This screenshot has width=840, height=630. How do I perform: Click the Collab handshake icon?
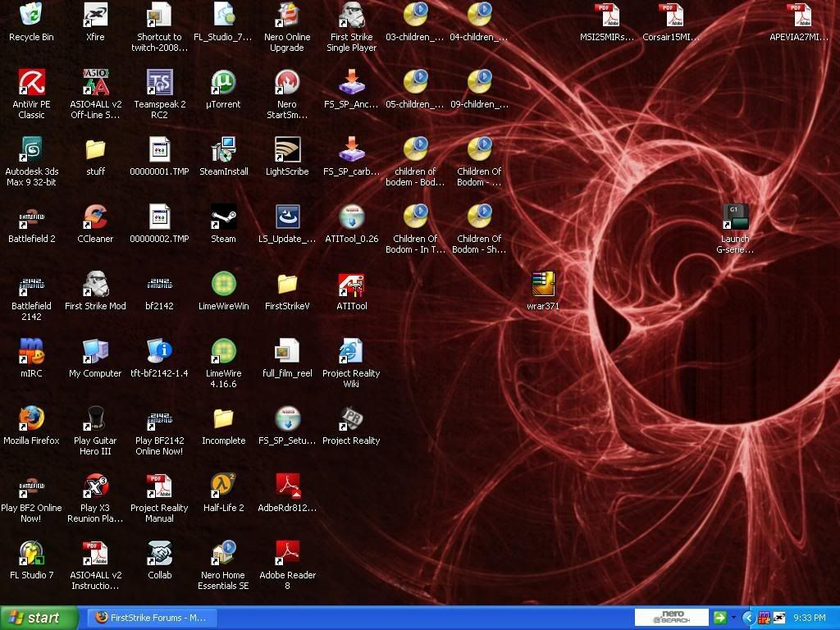[159, 552]
